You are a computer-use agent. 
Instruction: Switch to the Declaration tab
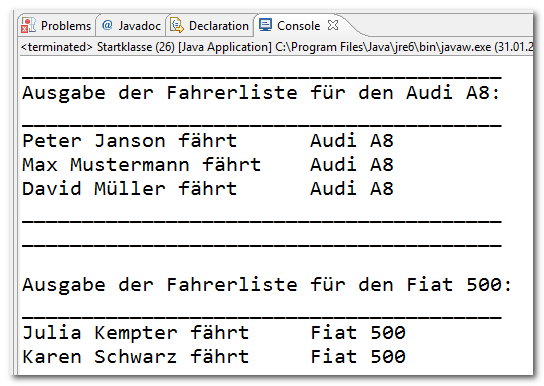coord(210,26)
